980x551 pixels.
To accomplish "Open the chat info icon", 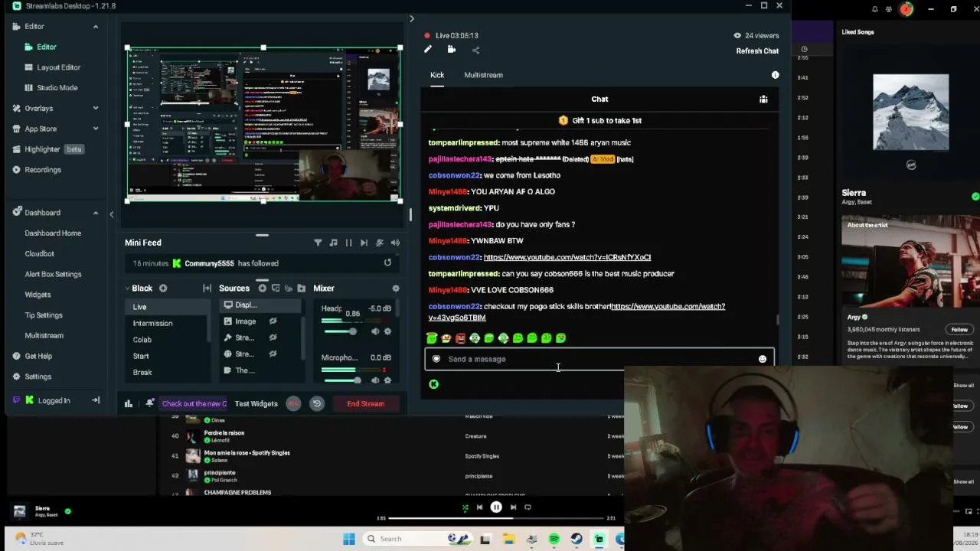I will point(775,75).
